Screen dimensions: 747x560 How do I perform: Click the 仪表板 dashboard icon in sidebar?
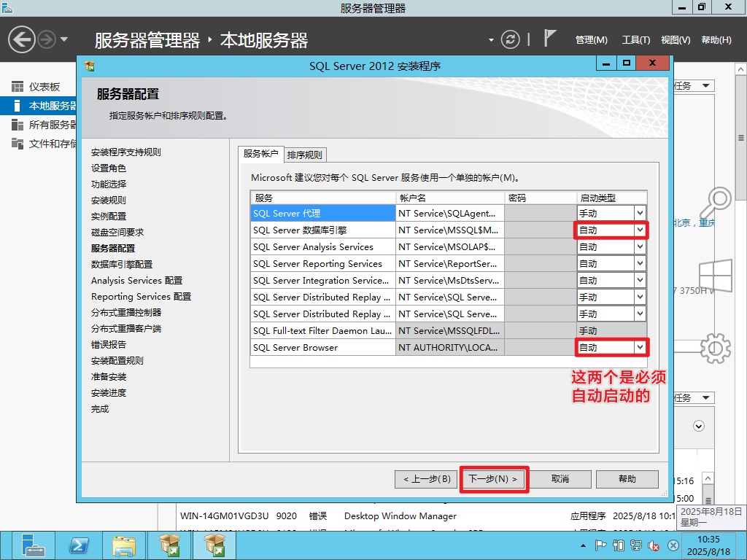[18, 87]
